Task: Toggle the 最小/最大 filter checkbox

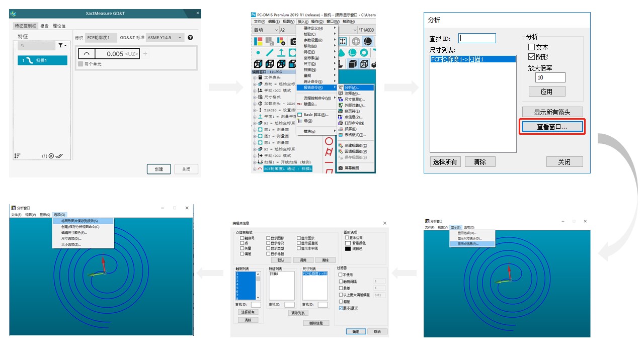Action: coord(342,308)
